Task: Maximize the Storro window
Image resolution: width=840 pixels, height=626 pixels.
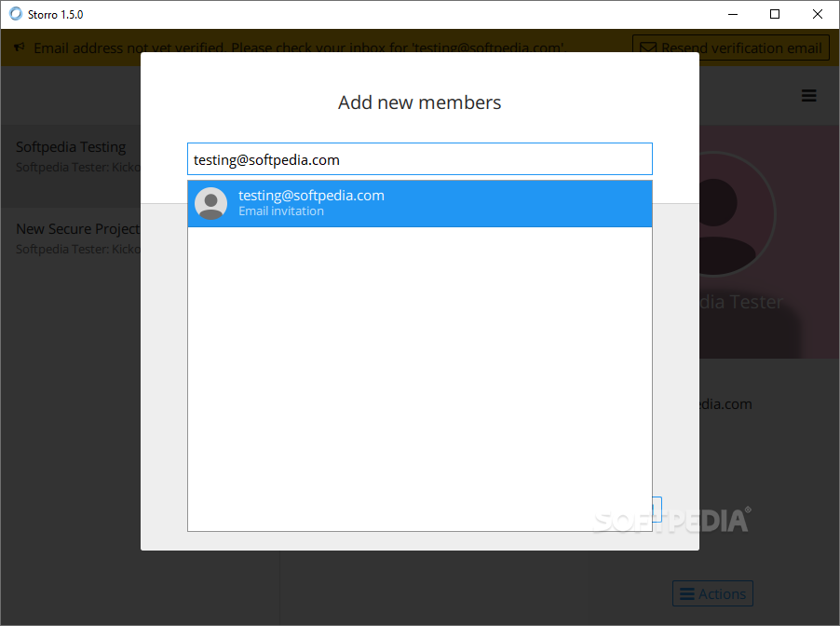Action: (775, 15)
